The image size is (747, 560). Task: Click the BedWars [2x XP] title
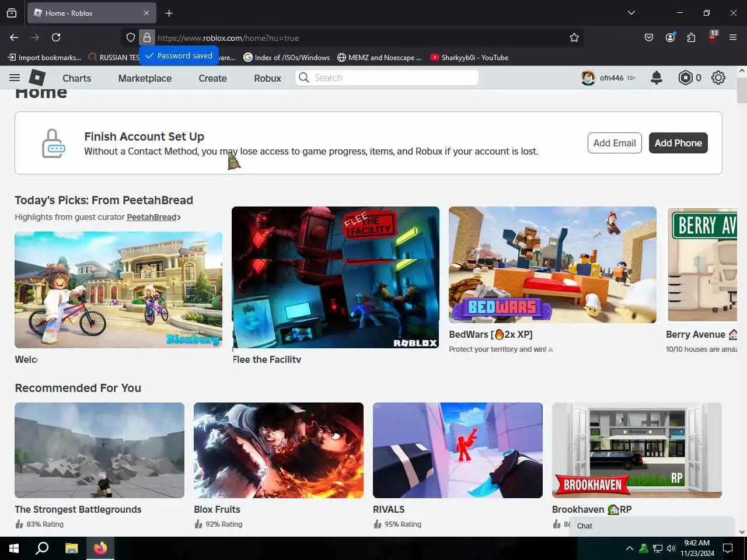491,334
